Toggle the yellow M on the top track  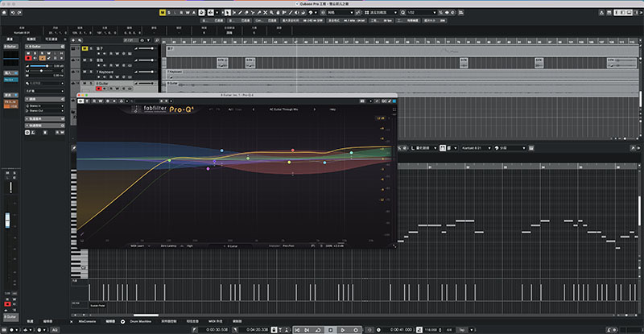(x=85, y=48)
